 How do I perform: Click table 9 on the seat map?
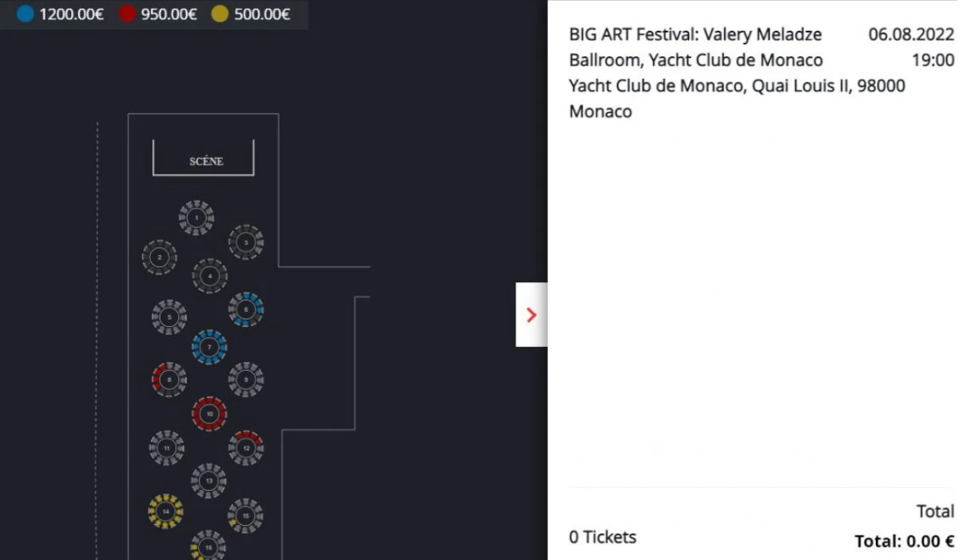[246, 379]
